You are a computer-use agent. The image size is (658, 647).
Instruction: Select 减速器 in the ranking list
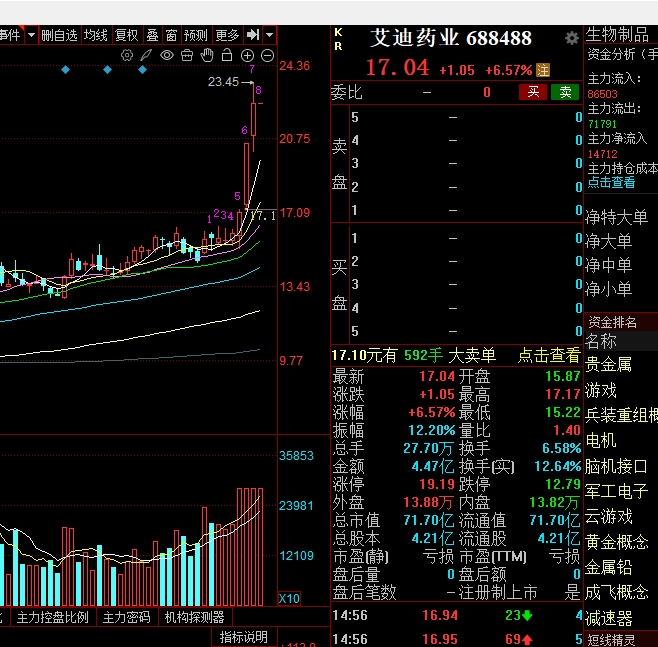tap(608, 618)
